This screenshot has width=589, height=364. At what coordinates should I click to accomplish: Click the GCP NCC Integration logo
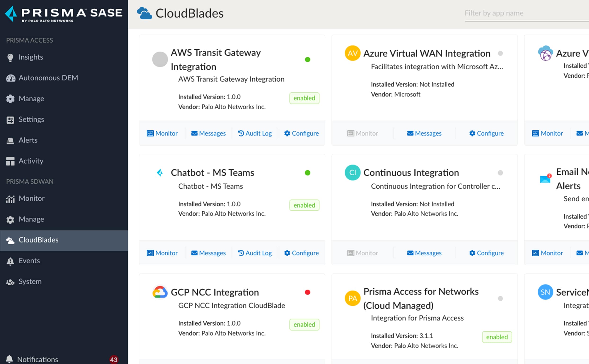[x=160, y=292]
